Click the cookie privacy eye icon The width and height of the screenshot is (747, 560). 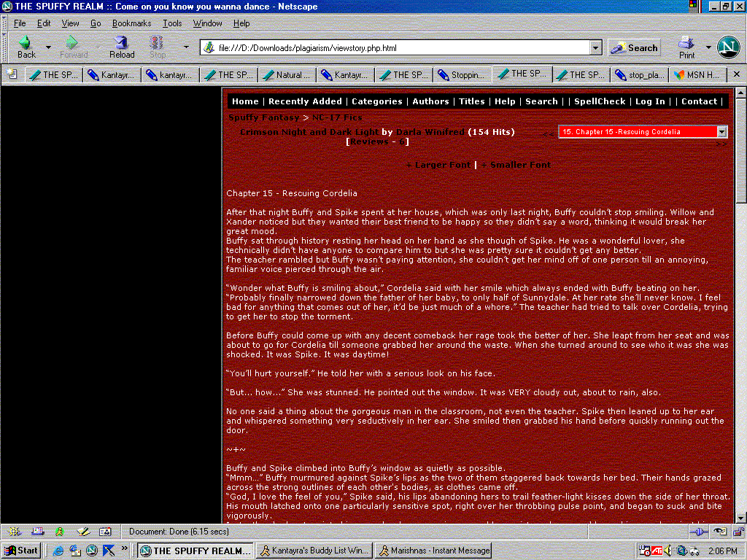[720, 532]
